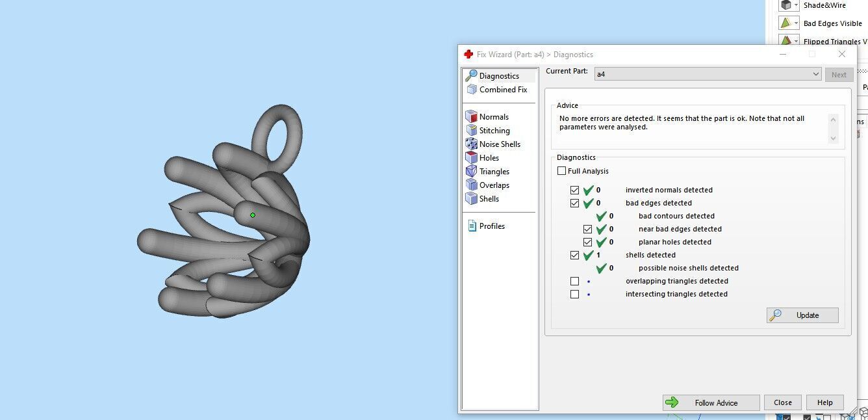The height and width of the screenshot is (420, 868).
Task: Click the Advice message text box
Action: [693, 129]
